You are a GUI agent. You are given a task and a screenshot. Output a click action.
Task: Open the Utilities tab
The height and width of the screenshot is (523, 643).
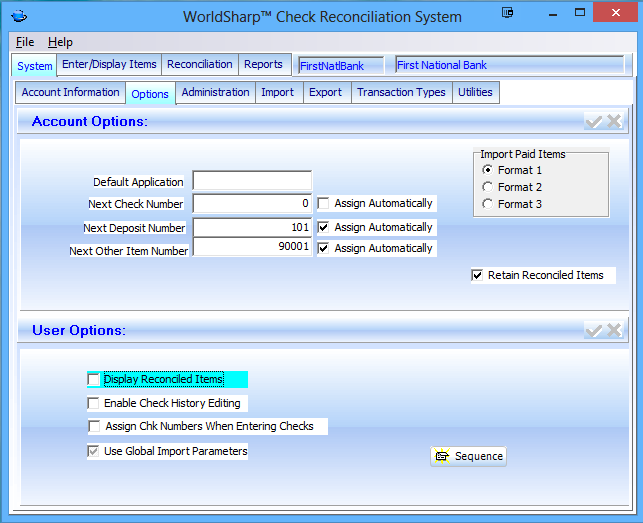(475, 93)
